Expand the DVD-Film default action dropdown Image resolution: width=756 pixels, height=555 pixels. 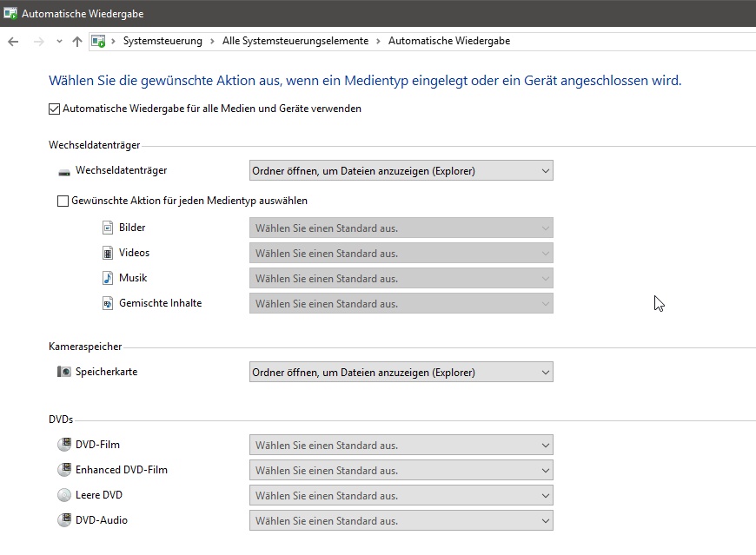401,446
